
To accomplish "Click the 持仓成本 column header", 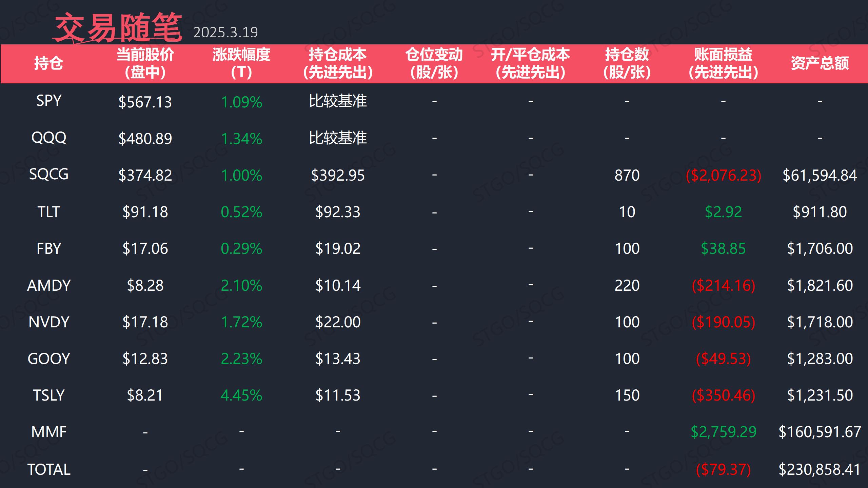I will coord(338,63).
